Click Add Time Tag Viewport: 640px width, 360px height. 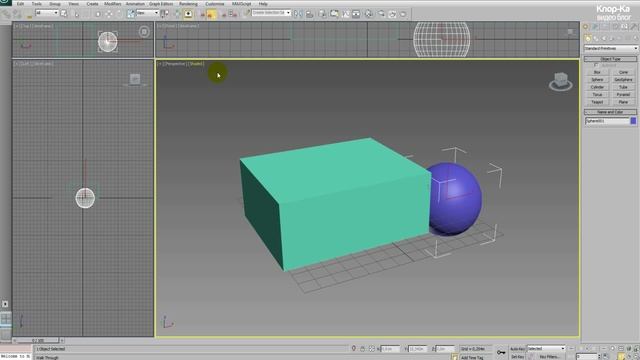click(472, 358)
